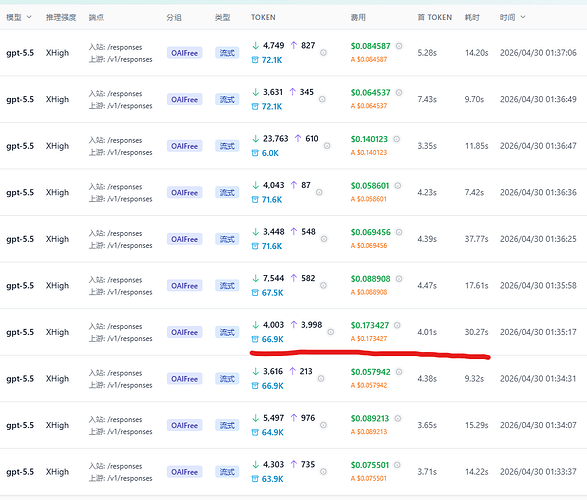This screenshot has height=500, width=587.
Task: Select the timestamp 2026/04/30 01:37:06
Action: coord(538,53)
